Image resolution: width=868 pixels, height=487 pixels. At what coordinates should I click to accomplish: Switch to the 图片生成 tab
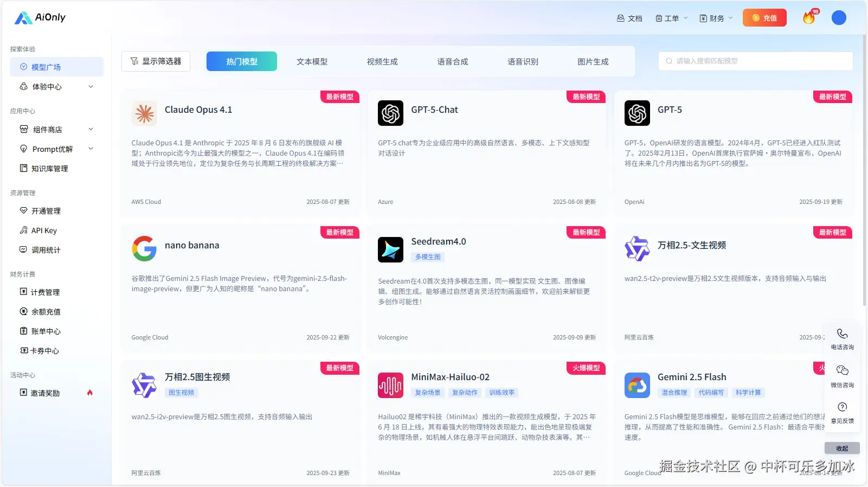pyautogui.click(x=593, y=61)
